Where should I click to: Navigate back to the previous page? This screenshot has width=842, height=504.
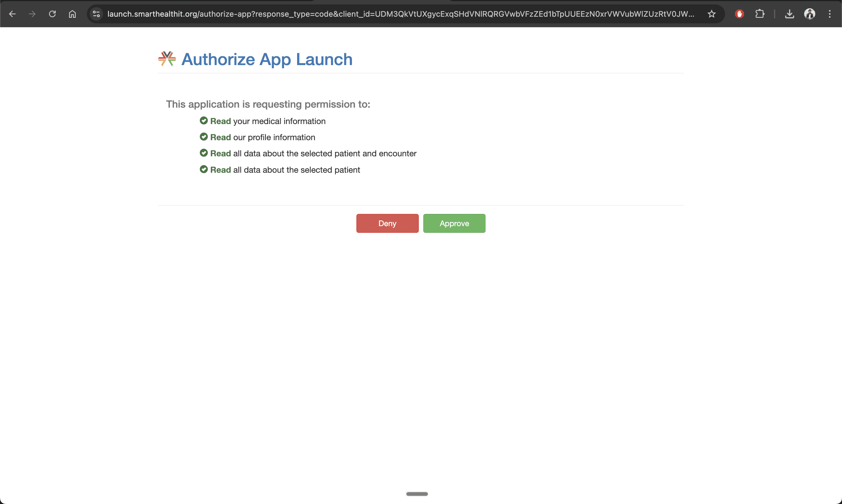click(13, 14)
